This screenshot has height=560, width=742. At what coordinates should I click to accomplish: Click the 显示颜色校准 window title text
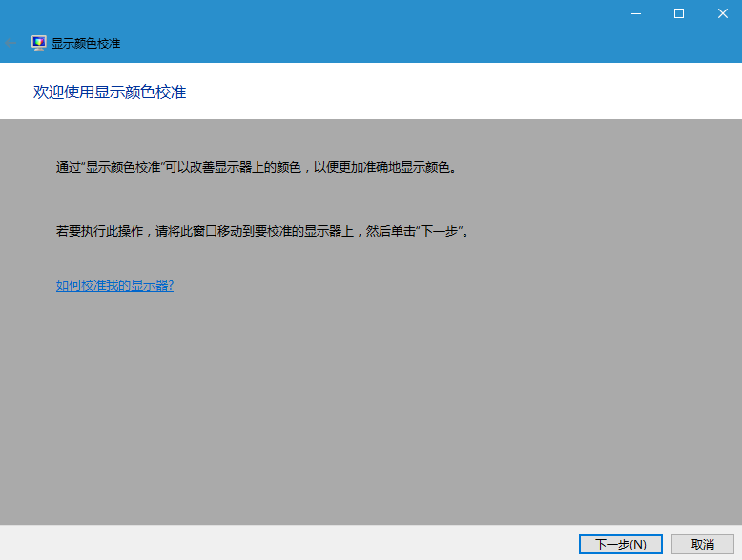coord(86,44)
